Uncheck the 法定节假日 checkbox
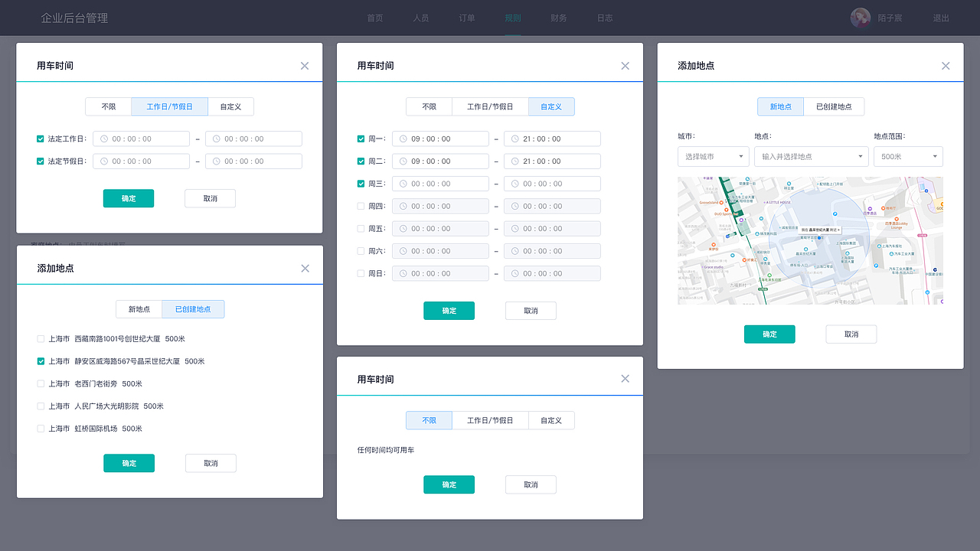This screenshot has width=980, height=551. (x=41, y=161)
